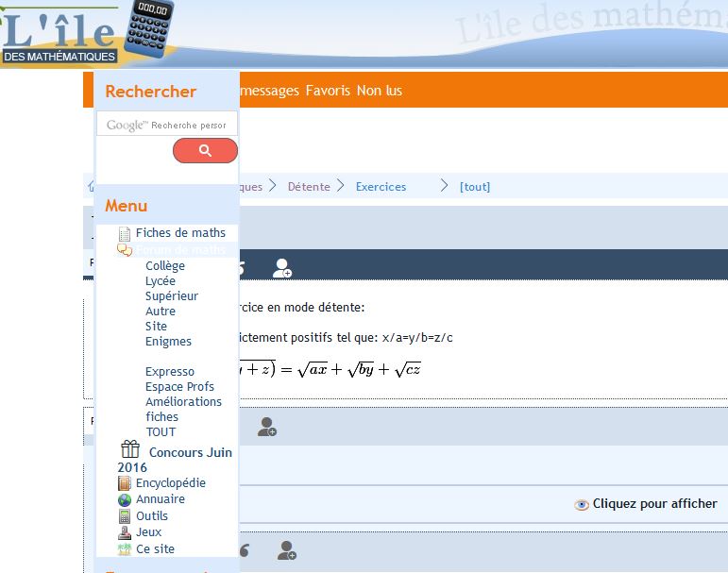Click the Forum de maths bubble icon
This screenshot has width=728, height=573.
pyautogui.click(x=125, y=250)
